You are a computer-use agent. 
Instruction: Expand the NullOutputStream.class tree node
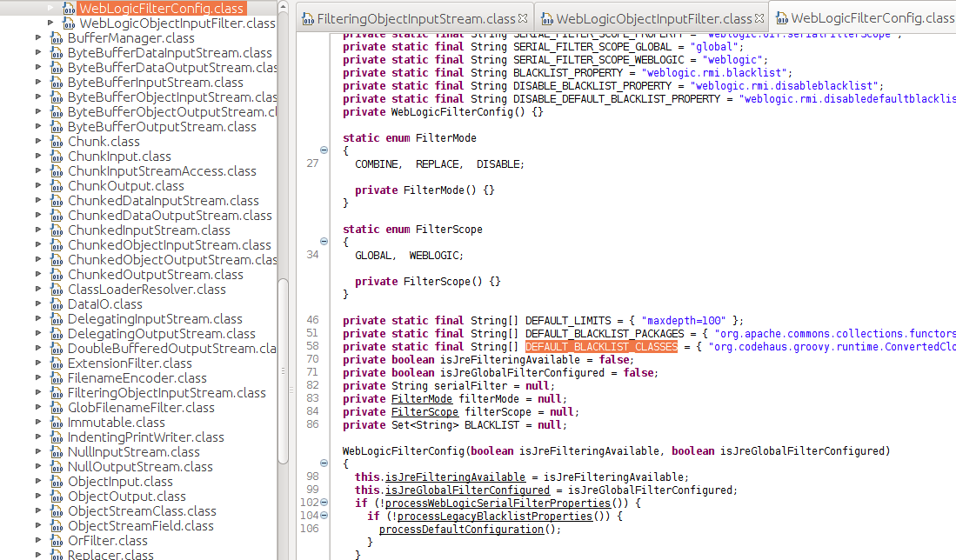click(38, 466)
